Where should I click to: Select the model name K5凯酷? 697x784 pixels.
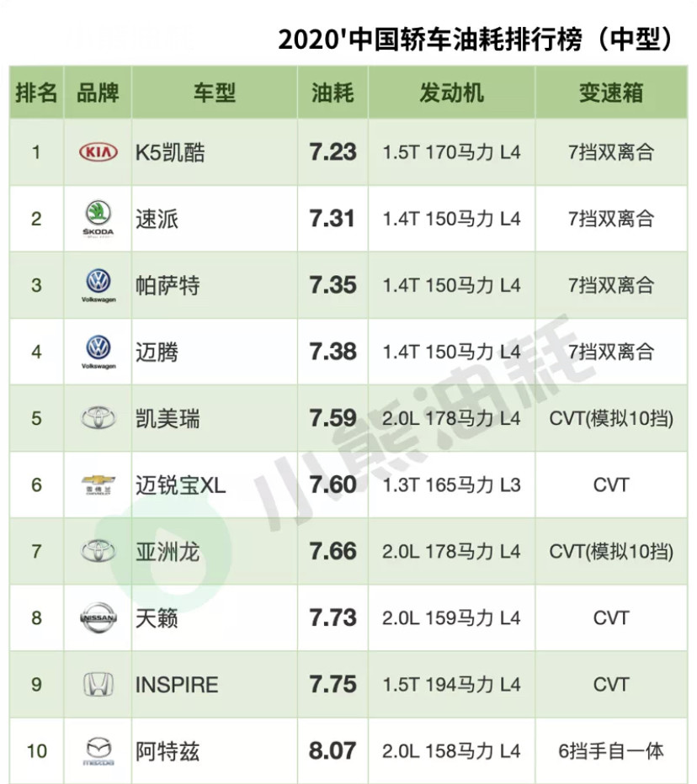click(170, 152)
